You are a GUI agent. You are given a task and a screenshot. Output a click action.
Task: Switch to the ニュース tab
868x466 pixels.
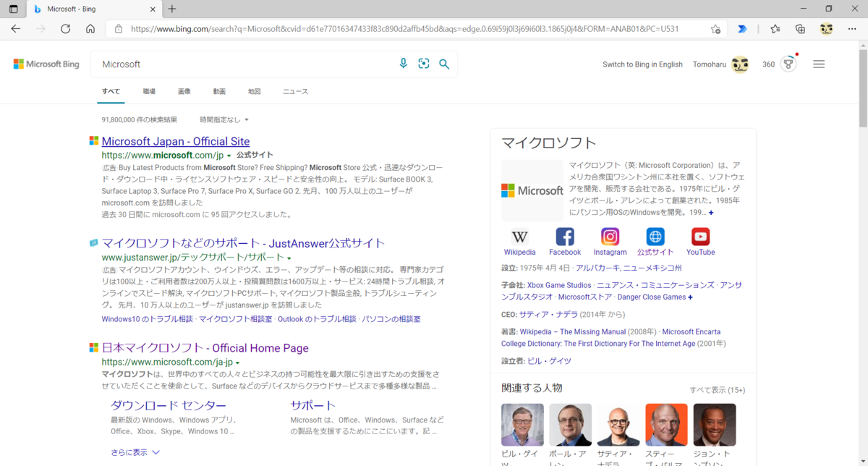click(x=295, y=91)
